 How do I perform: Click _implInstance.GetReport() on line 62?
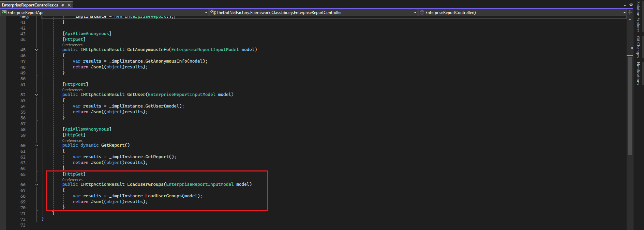[x=143, y=157]
